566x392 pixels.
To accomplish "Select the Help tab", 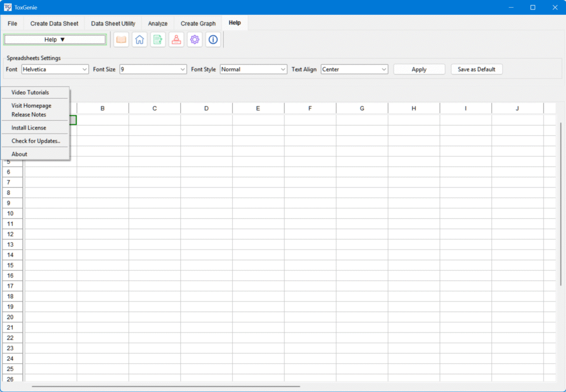I will tap(234, 23).
